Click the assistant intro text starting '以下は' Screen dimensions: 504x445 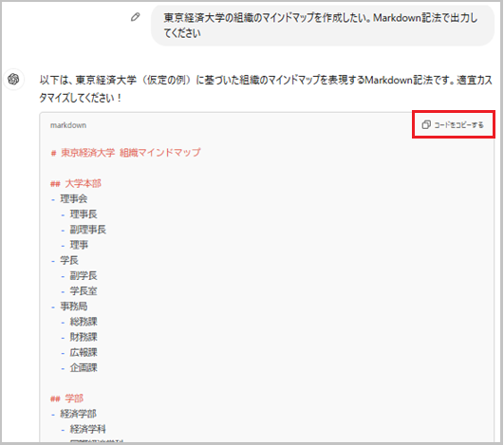pos(266,88)
